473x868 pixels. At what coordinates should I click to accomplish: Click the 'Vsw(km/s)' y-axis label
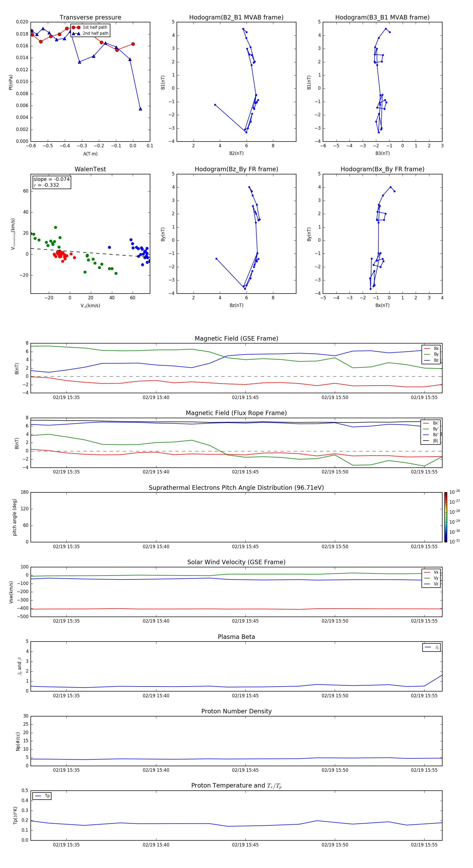click(11, 592)
